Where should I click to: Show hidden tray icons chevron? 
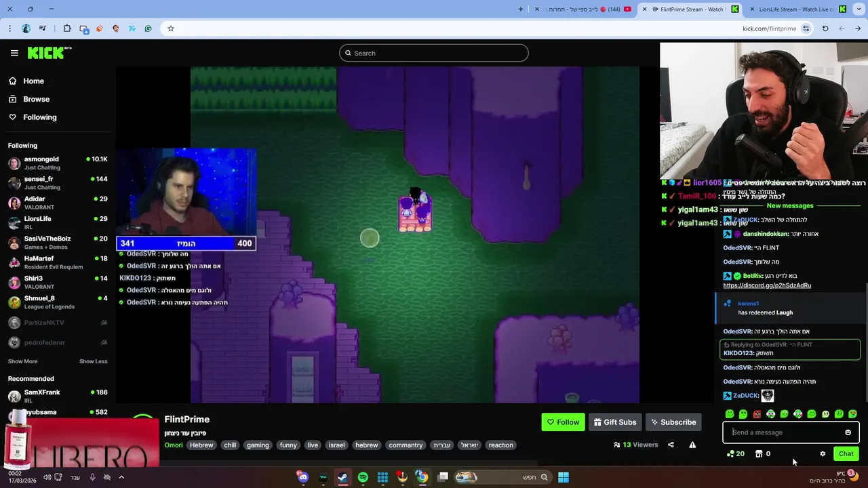121,477
